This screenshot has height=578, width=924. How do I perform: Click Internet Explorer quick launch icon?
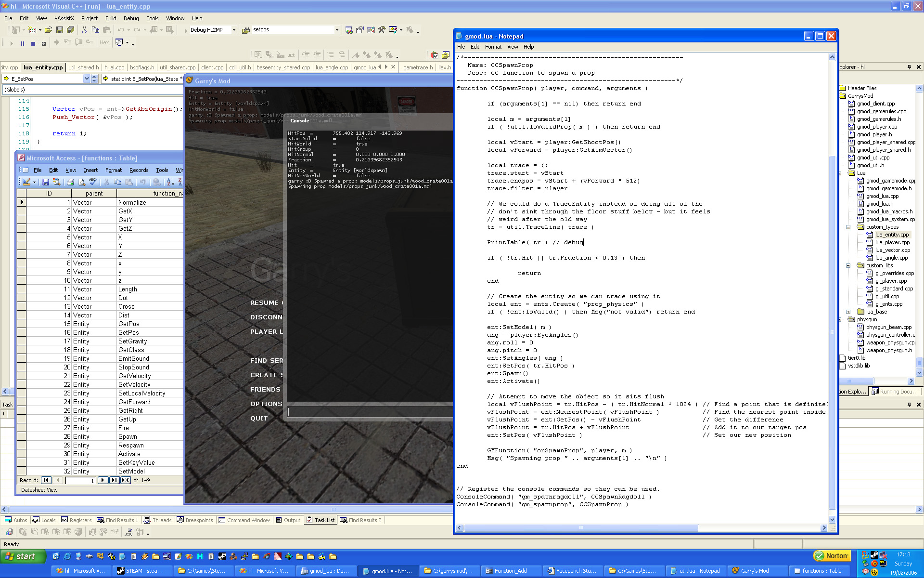67,556
